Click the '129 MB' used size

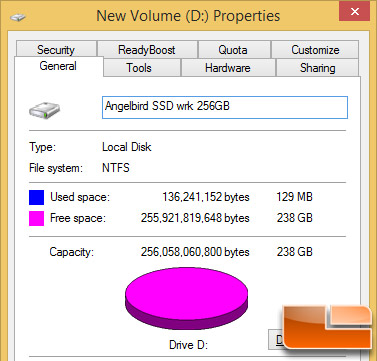[294, 197]
